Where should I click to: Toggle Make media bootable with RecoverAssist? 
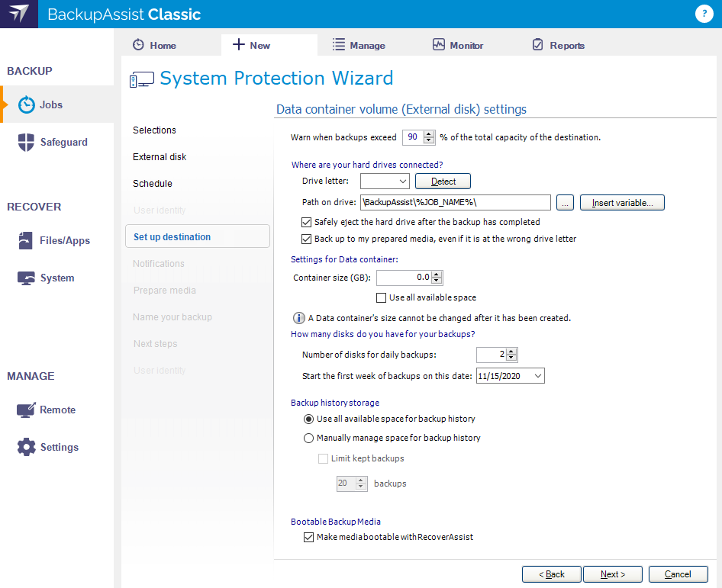click(308, 537)
